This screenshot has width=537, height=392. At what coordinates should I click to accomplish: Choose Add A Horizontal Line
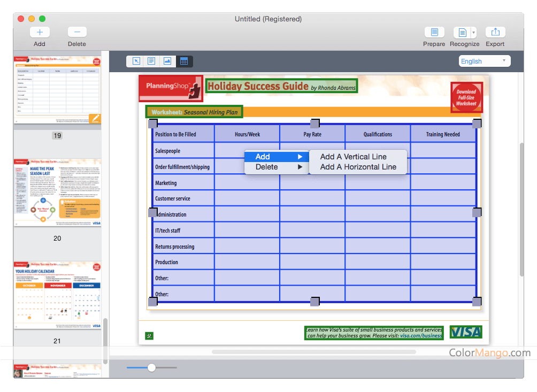(358, 167)
